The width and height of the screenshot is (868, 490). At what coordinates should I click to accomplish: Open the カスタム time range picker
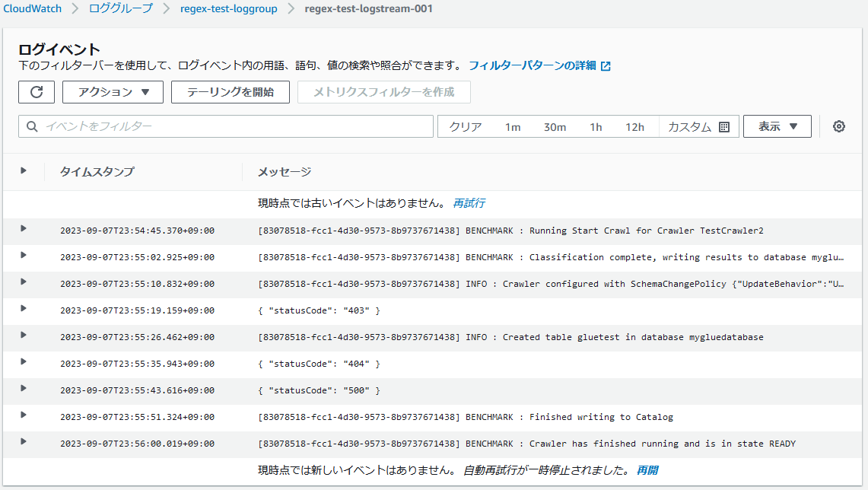point(698,127)
